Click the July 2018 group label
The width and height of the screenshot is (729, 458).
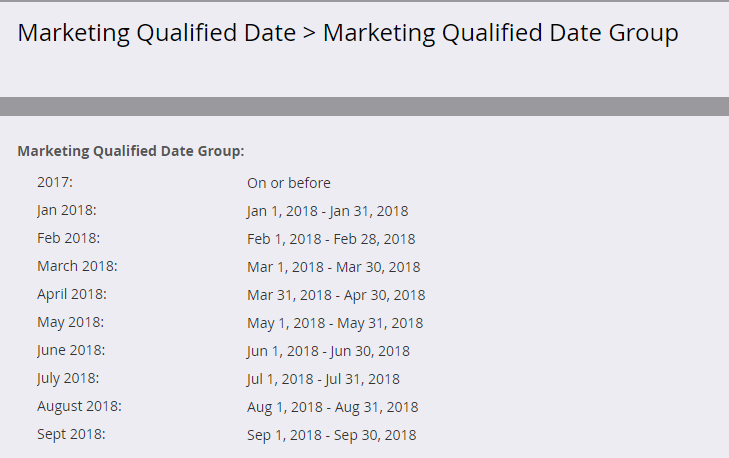click(x=68, y=378)
